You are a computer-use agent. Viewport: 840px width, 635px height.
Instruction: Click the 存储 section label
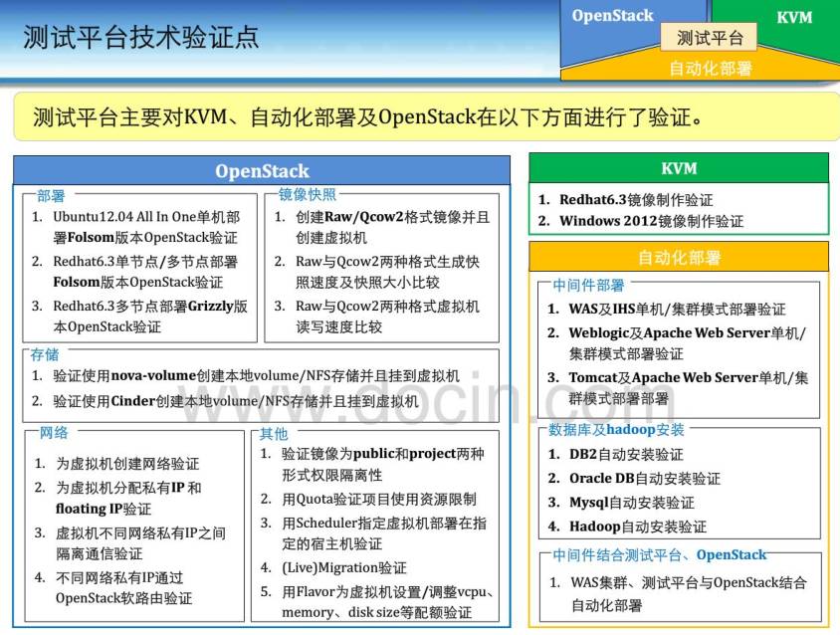[44, 353]
